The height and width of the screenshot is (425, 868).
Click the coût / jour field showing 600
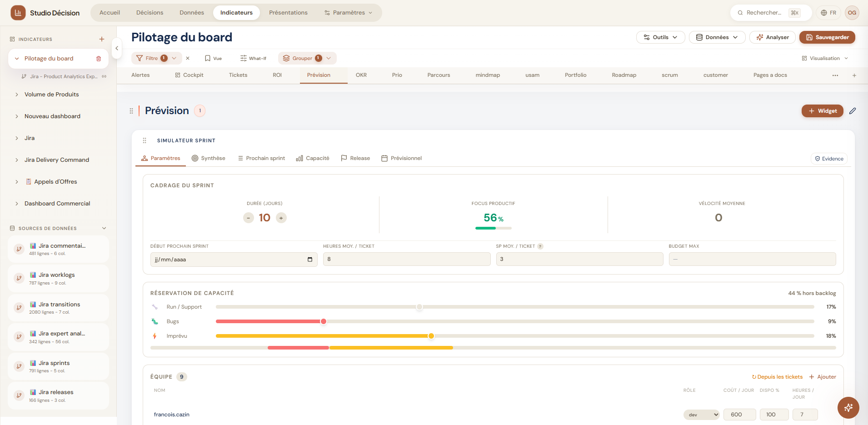(x=740, y=415)
